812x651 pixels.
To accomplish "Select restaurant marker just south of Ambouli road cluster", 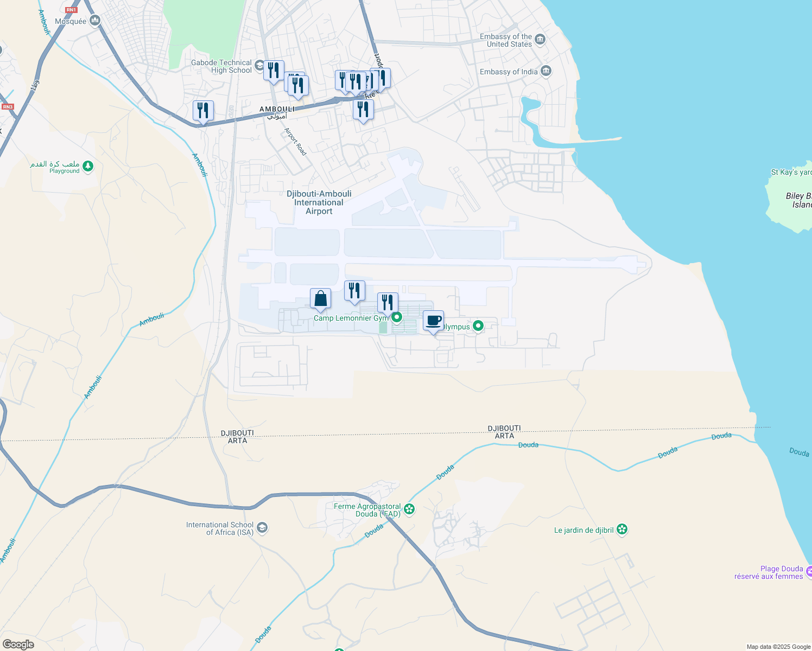I will point(363,111).
